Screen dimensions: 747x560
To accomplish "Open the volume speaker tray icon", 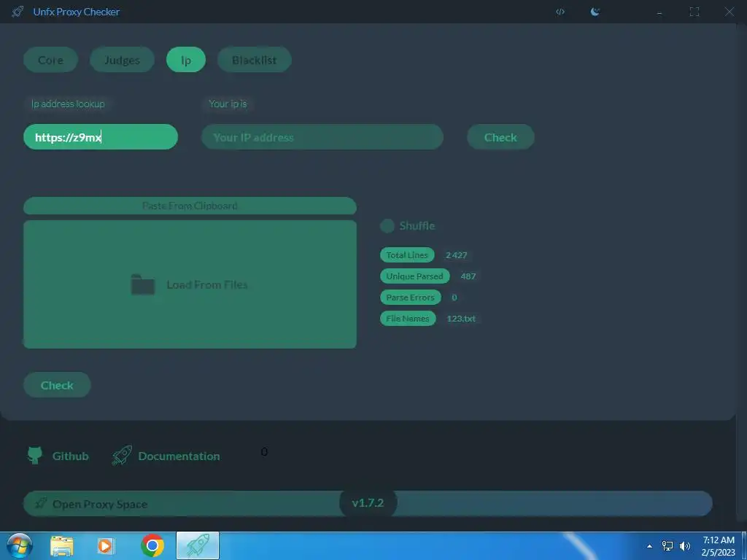I will pos(684,545).
